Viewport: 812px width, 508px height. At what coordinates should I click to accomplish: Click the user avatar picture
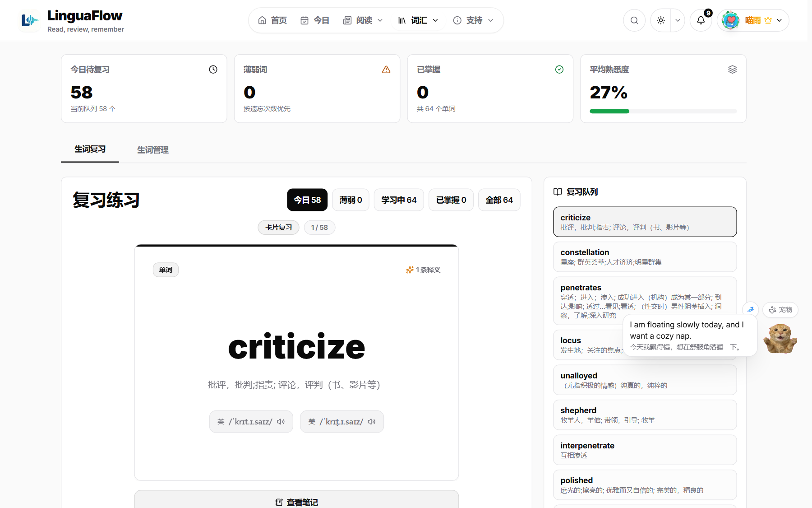(x=730, y=20)
